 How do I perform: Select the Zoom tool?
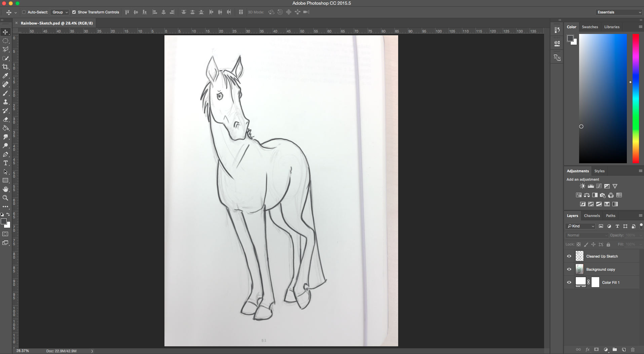pyautogui.click(x=5, y=198)
